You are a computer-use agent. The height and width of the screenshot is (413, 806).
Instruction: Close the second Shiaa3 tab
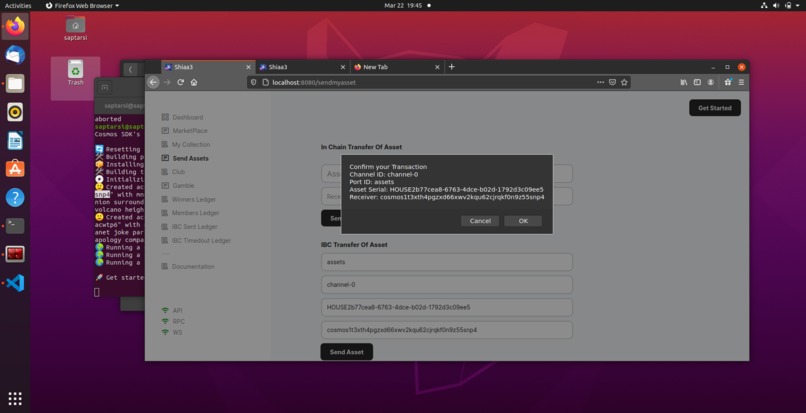343,67
